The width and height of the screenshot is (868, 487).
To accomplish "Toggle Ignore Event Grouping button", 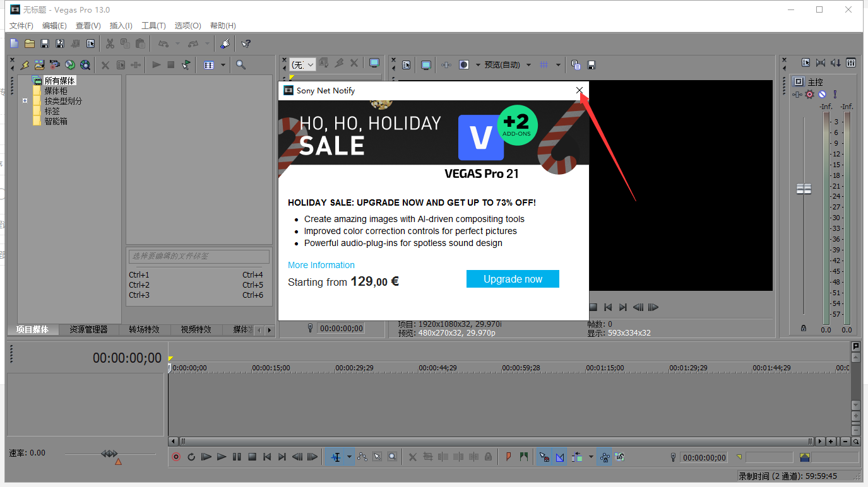I will click(x=620, y=457).
